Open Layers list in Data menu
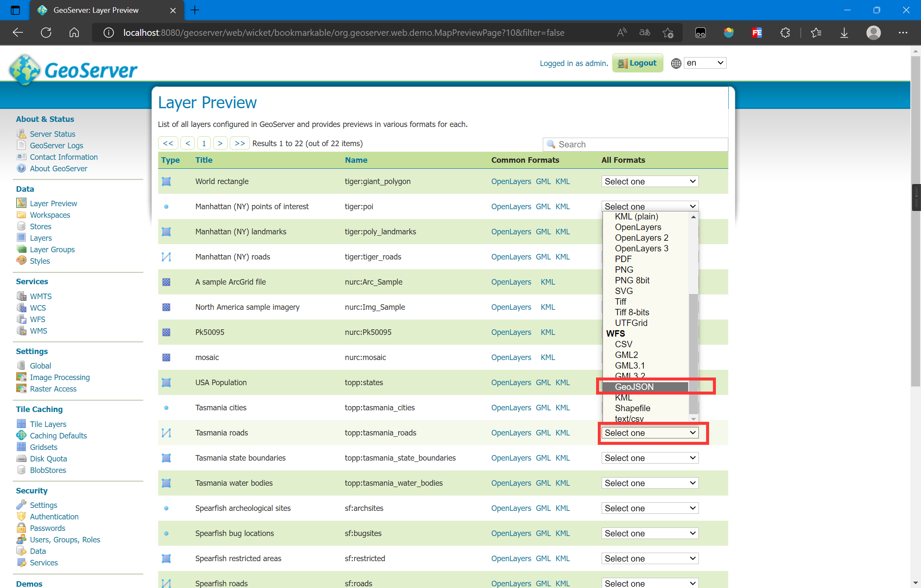Screen dimensions: 921x588 click(41, 238)
